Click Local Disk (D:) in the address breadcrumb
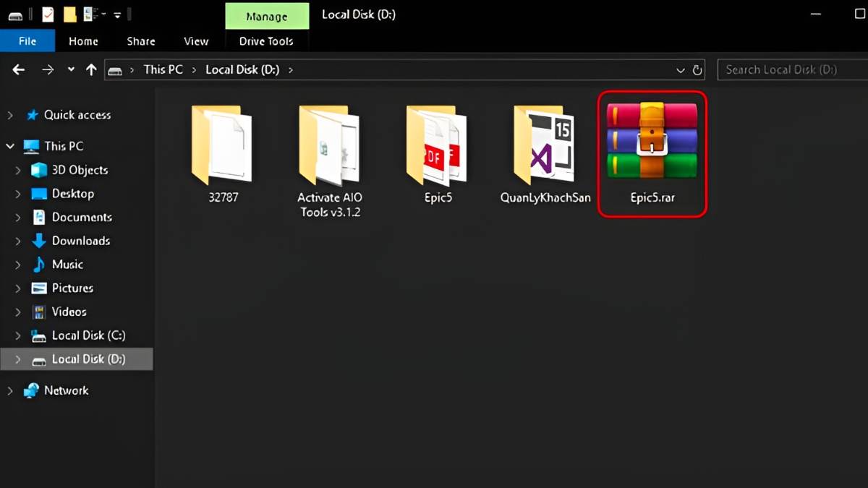Screen dimensions: 868x488 (x=242, y=69)
